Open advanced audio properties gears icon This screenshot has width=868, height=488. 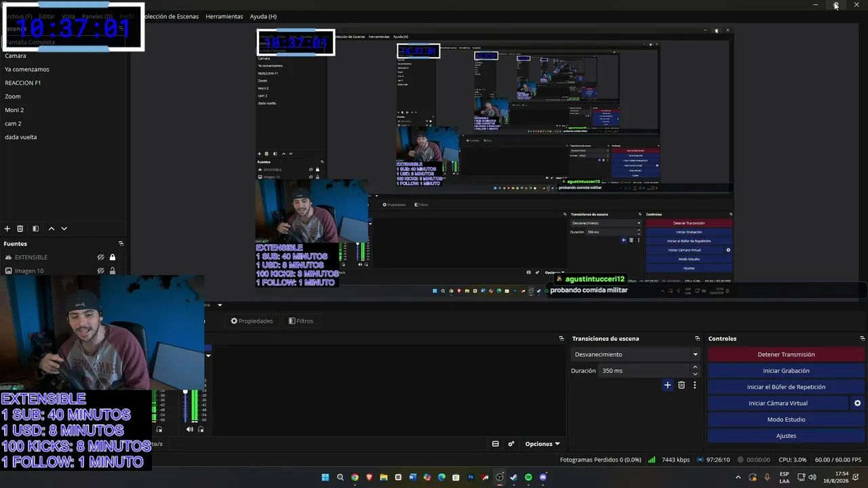coord(511,444)
